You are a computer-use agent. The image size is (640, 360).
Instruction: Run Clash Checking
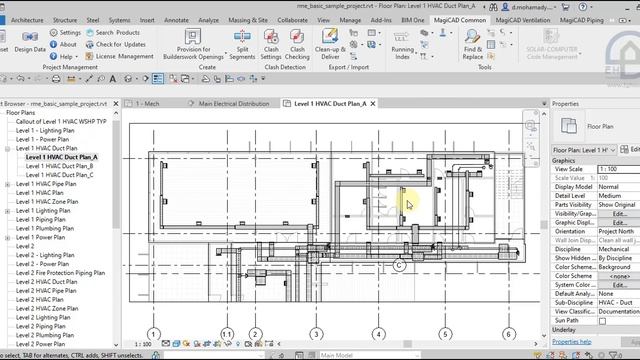point(297,44)
